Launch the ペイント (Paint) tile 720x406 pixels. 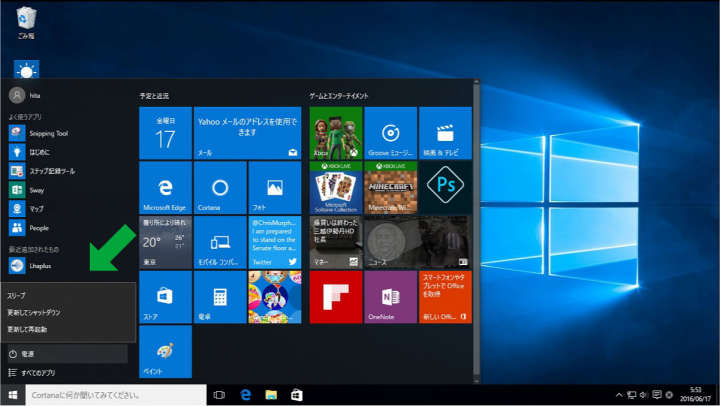(x=165, y=352)
